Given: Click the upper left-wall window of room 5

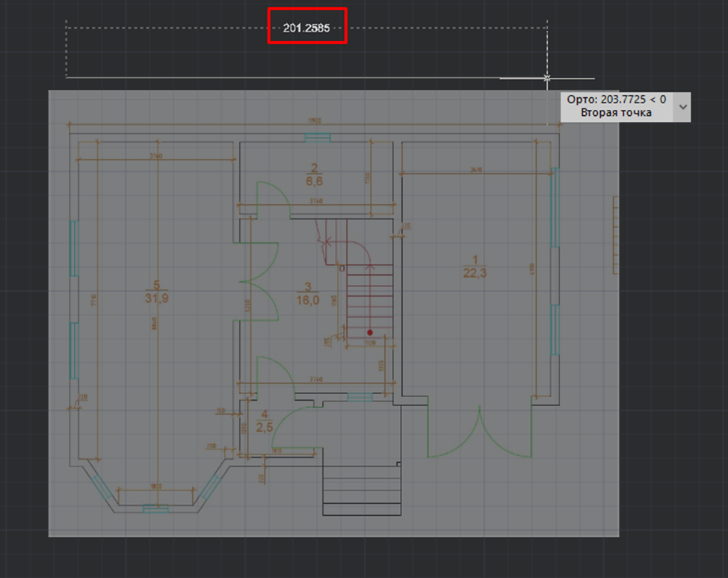Looking at the screenshot, I should click(74, 248).
